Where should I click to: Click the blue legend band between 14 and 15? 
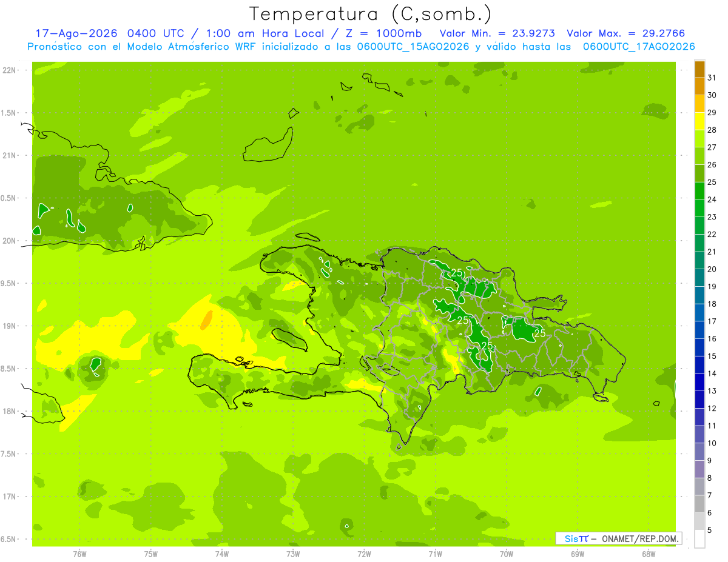pyautogui.click(x=699, y=365)
